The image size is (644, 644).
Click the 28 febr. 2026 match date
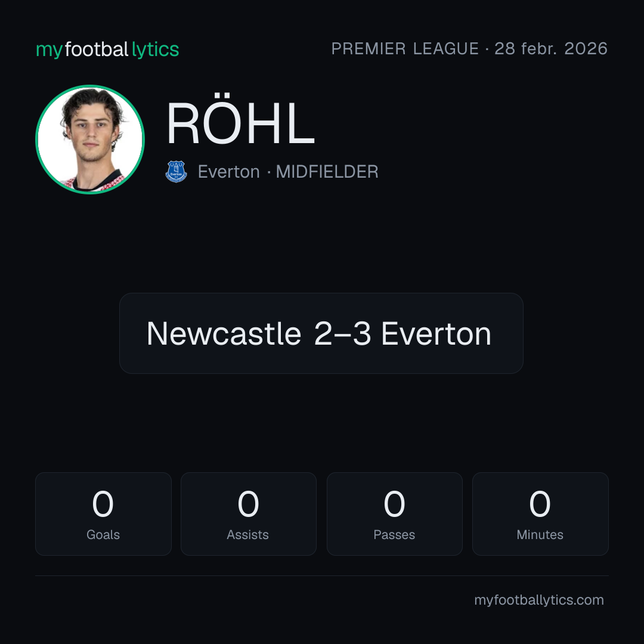(x=551, y=49)
